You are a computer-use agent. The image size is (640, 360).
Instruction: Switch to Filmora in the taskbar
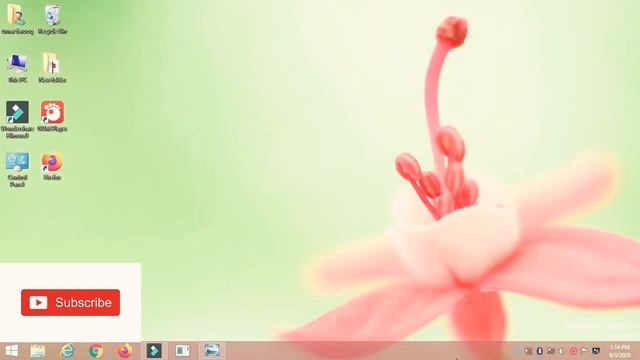point(154,351)
